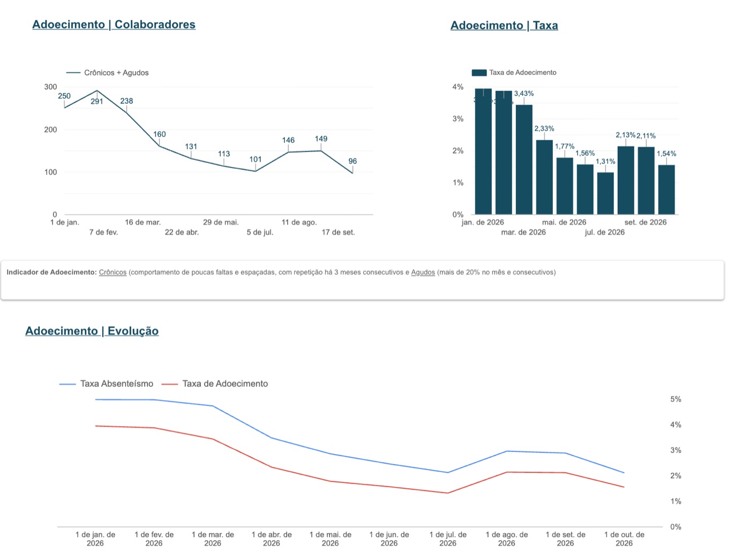Screen dimensions: 750x560
Task: Click the Indicador de Adoecimento bold note label
Action: [x=51, y=273]
